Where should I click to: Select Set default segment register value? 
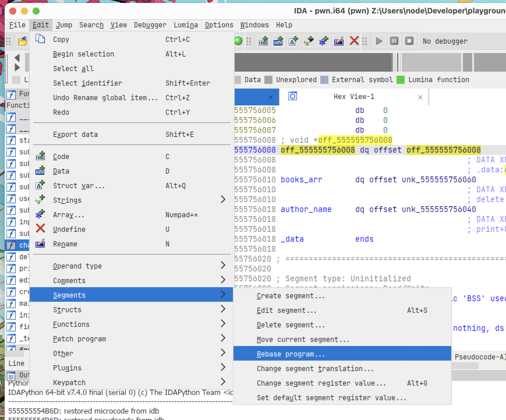(x=342, y=397)
